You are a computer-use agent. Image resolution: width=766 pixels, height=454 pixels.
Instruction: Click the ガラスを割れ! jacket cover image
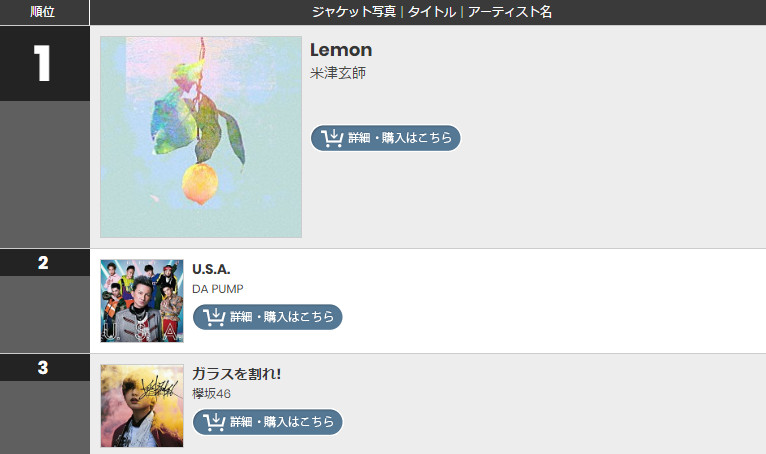tap(142, 406)
